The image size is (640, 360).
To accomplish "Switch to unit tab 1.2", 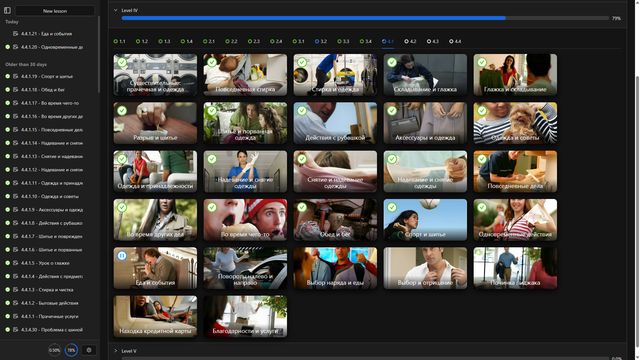I will (x=142, y=41).
